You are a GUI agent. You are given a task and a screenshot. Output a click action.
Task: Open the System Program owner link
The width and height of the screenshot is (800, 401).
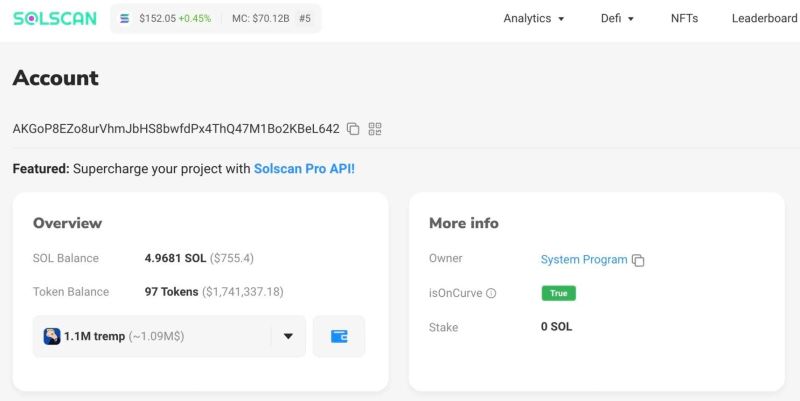583,259
